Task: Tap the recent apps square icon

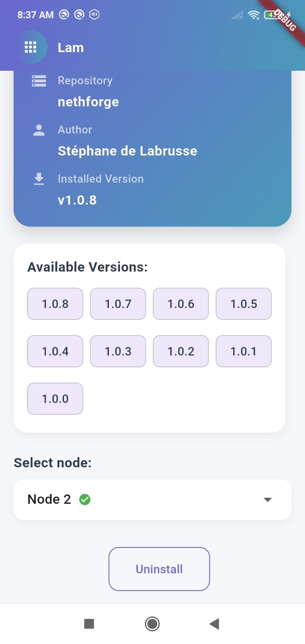Action: (x=89, y=624)
